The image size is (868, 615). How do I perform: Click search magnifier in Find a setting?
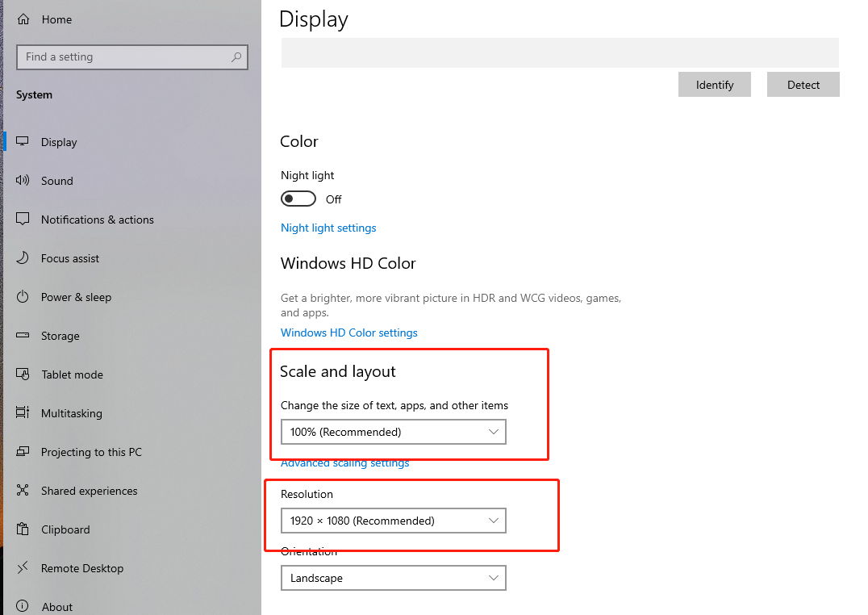236,57
